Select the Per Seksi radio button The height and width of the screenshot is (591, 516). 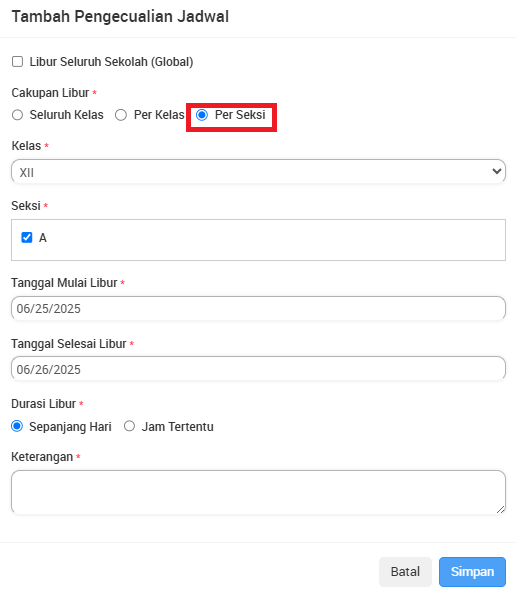click(x=202, y=115)
